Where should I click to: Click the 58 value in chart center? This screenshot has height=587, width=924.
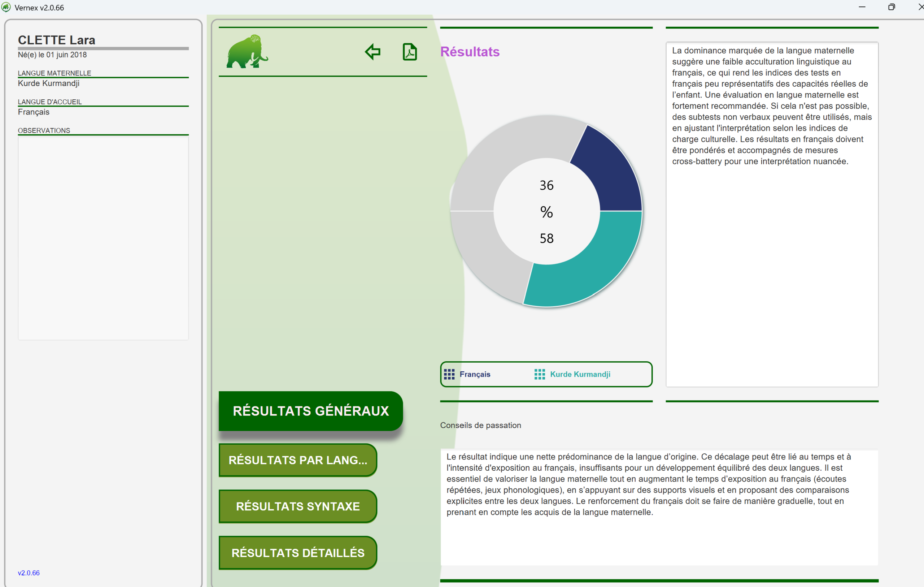(546, 238)
